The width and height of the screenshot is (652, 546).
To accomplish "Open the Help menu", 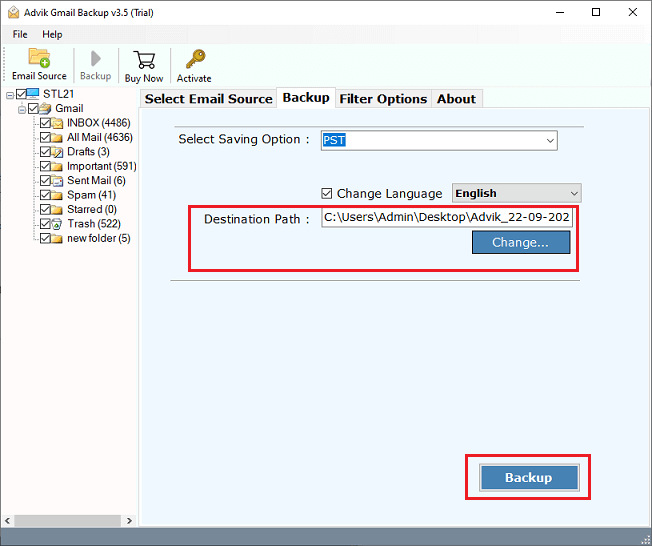I will tap(52, 34).
